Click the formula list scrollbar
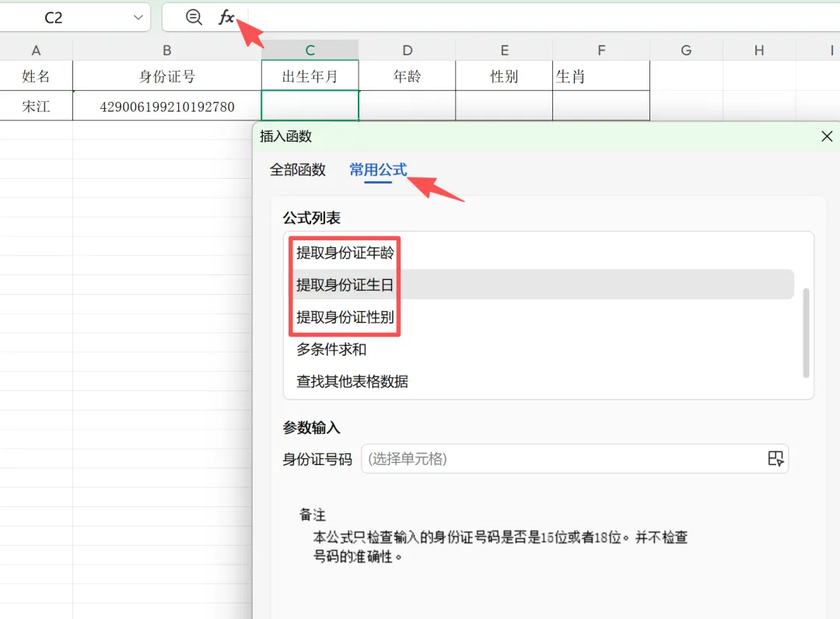840x619 pixels. (x=806, y=333)
